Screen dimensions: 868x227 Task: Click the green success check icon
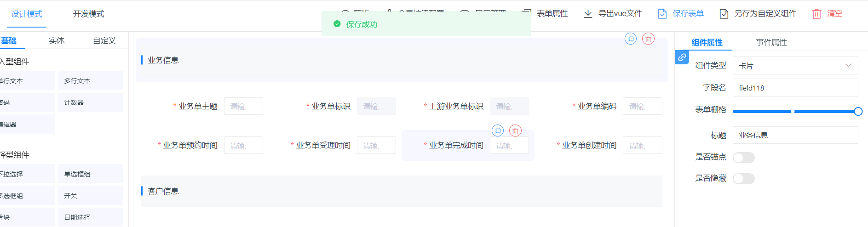(x=337, y=24)
